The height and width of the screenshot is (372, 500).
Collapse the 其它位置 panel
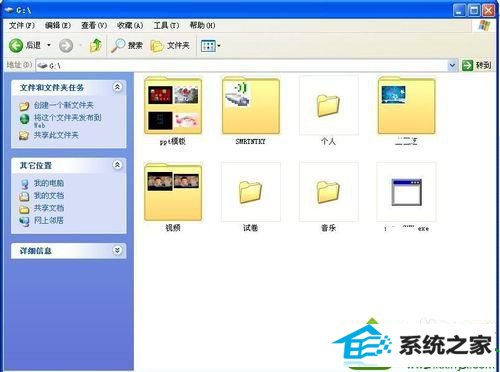click(117, 165)
